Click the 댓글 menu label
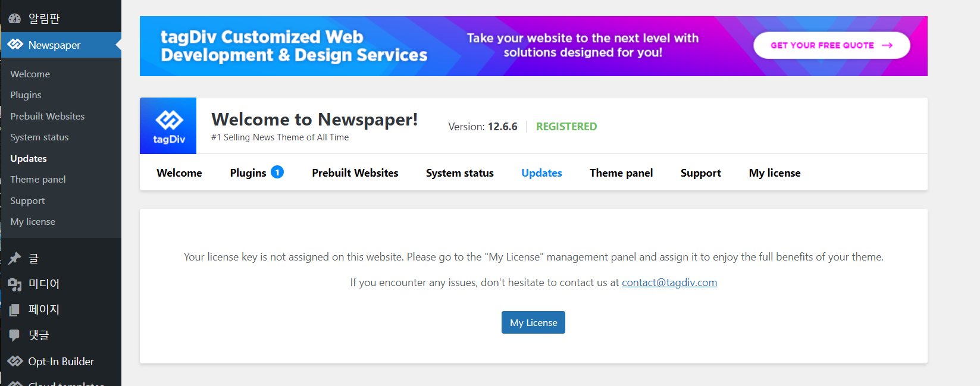Image resolution: width=980 pixels, height=386 pixels. click(x=39, y=335)
